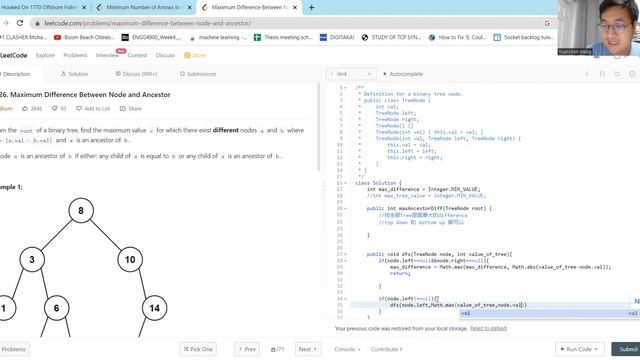Close the Minimum Number of Arrows tab

coord(189,7)
